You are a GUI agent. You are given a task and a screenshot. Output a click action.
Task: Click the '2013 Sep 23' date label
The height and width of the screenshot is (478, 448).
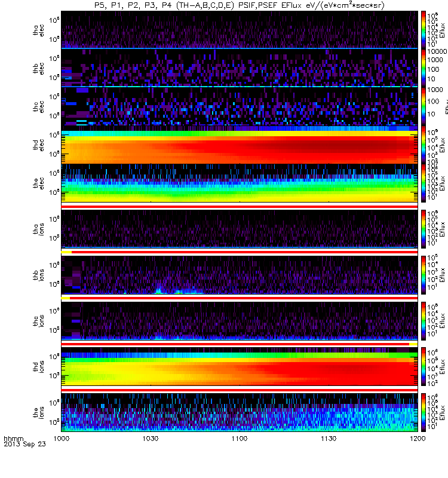click(24, 444)
